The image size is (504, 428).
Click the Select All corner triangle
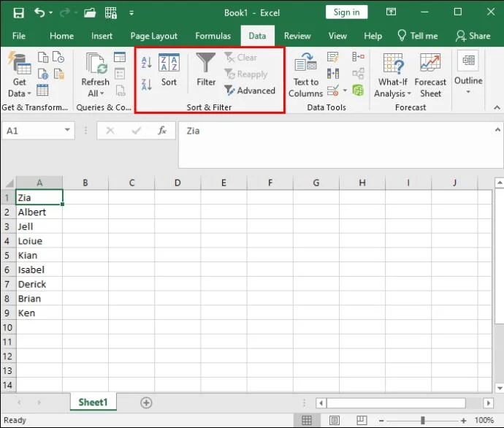pos(9,183)
